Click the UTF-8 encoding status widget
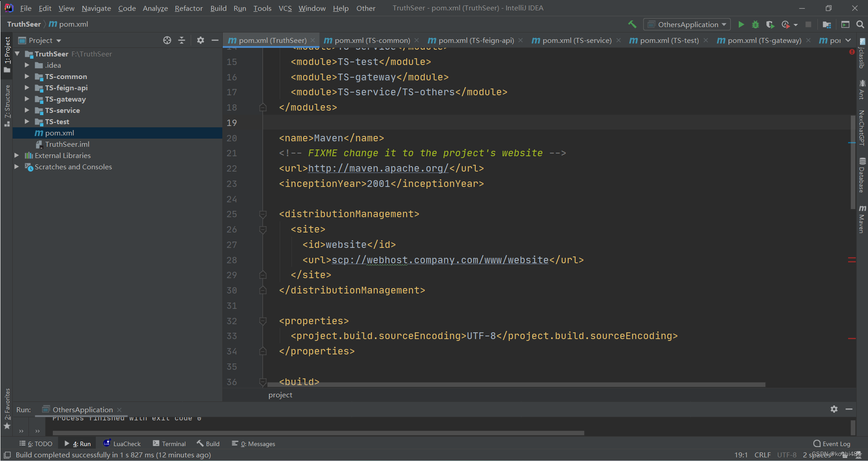868x461 pixels. 787,455
